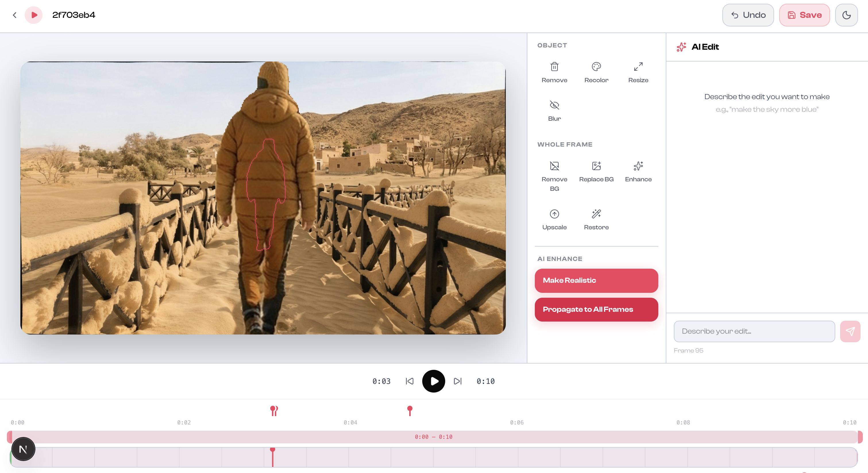Viewport: 868px width, 473px height.
Task: Go back using the left chevron
Action: [x=14, y=15]
